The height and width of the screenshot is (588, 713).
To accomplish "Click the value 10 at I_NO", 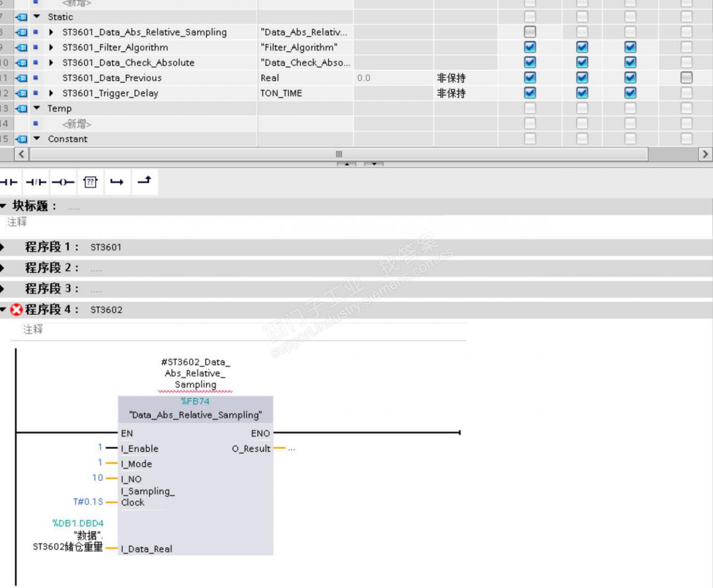I will [x=97, y=478].
